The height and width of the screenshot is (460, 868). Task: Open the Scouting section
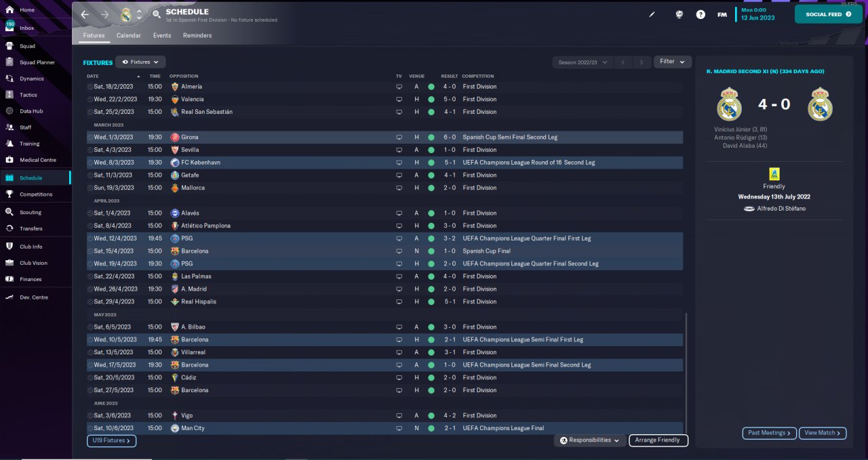(x=35, y=212)
